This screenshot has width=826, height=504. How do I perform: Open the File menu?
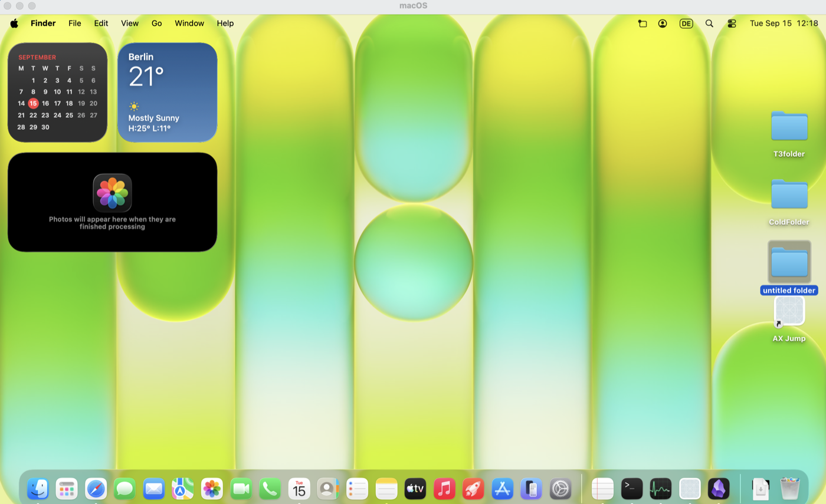(x=75, y=24)
